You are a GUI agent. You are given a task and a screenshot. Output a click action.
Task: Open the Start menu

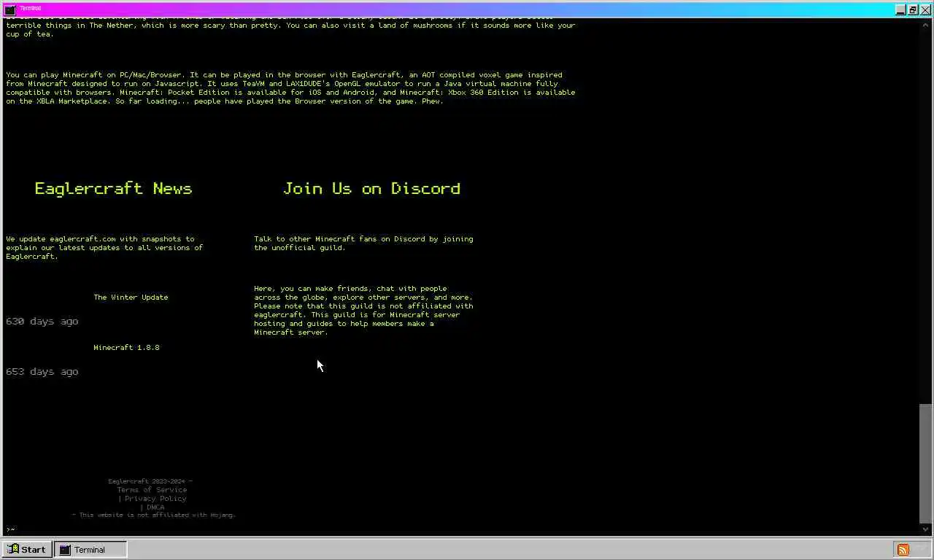(27, 550)
